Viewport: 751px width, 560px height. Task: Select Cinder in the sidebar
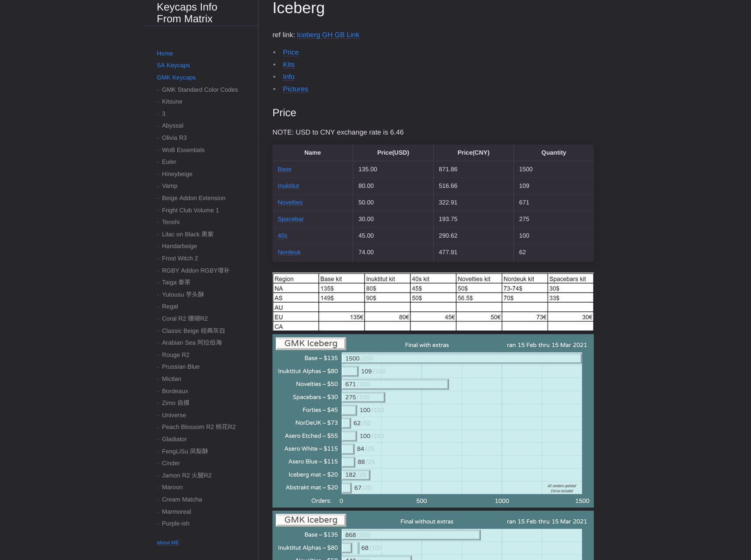(x=171, y=463)
